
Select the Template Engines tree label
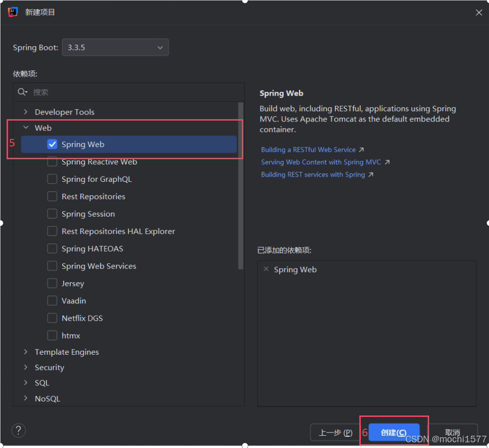[x=67, y=352]
